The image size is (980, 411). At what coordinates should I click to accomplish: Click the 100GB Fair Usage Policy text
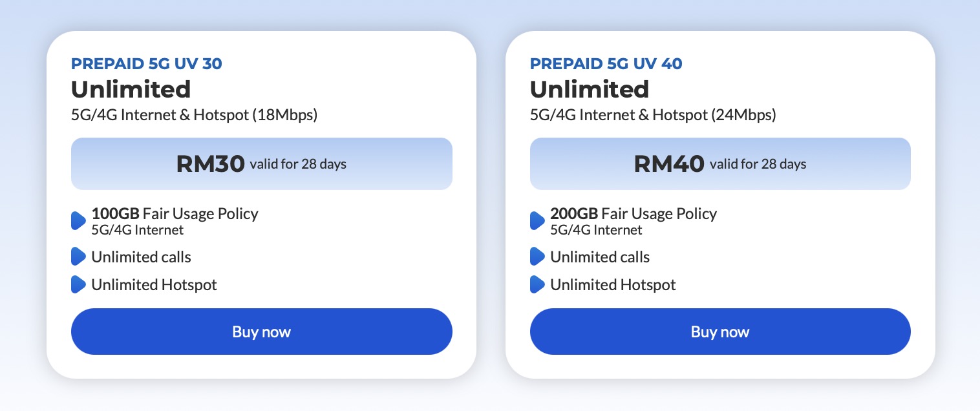pos(175,214)
